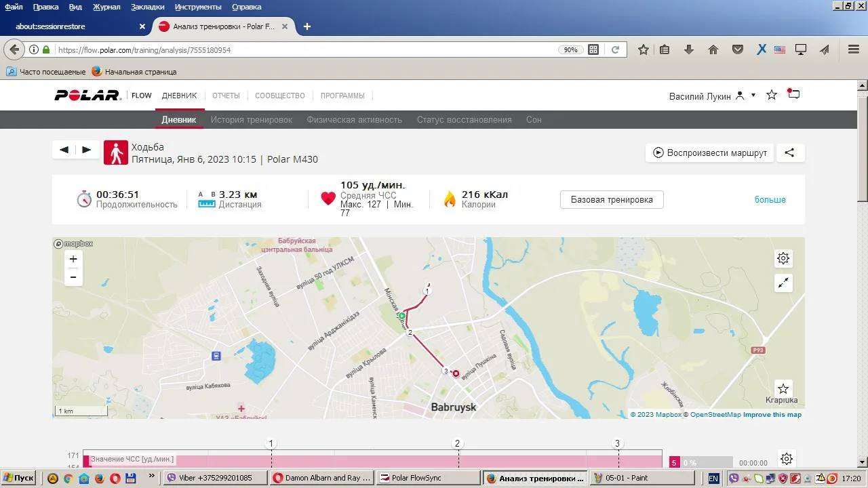Go to previous training session arrow
Image resolution: width=868 pixels, height=488 pixels.
click(x=64, y=150)
